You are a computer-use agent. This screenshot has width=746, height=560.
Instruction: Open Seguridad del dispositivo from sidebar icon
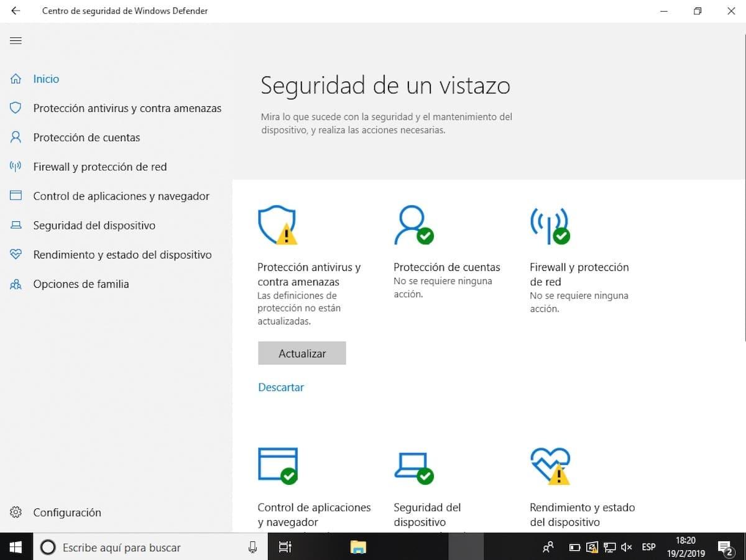tap(16, 225)
